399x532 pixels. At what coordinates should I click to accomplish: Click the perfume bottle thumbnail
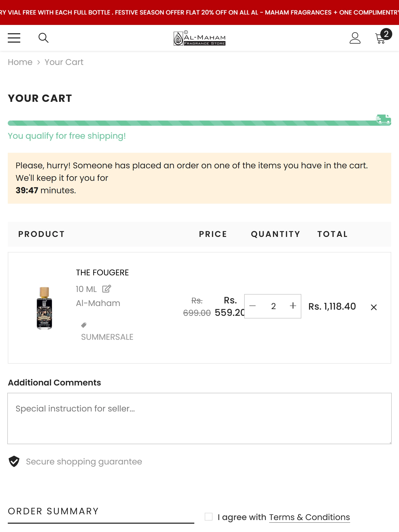44,308
